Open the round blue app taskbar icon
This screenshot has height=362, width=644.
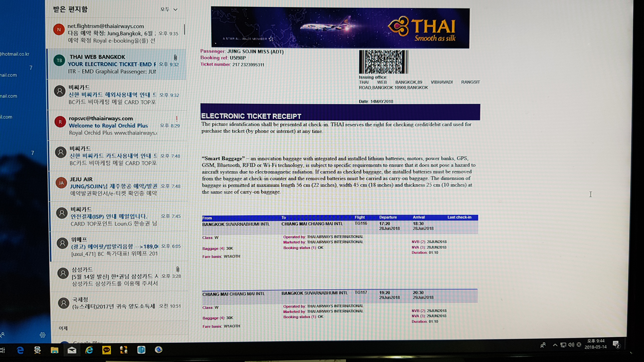coord(158,350)
